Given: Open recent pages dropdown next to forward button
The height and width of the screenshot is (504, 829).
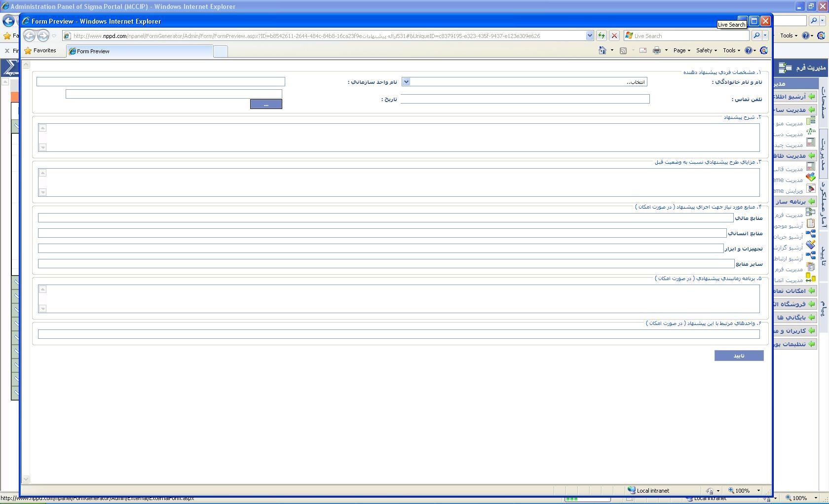Looking at the screenshot, I should (x=54, y=36).
